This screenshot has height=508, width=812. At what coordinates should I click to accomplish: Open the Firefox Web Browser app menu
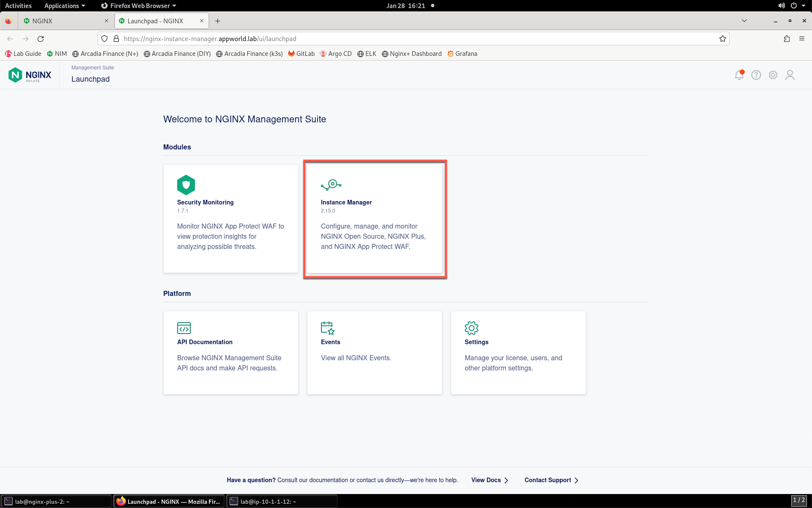[x=139, y=6]
